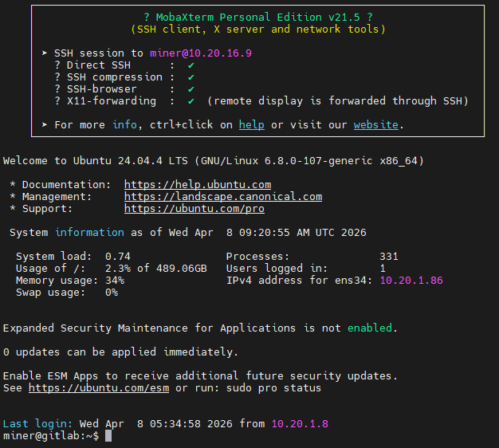Click the 'Enable ESM Apps' message line
Screen dimensions: 499x448
(x=201, y=376)
